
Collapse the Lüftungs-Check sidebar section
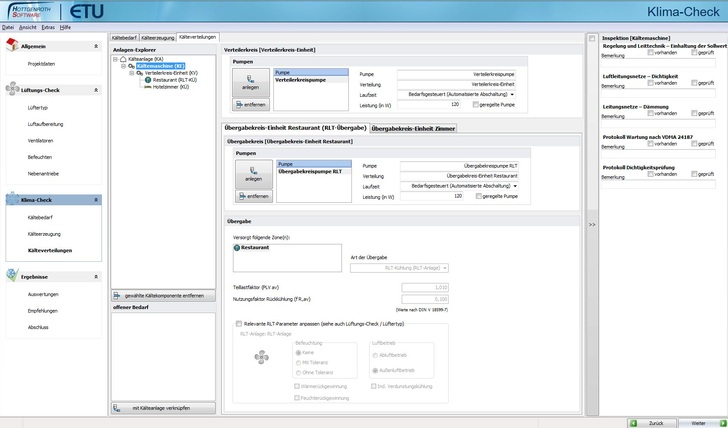97,89
